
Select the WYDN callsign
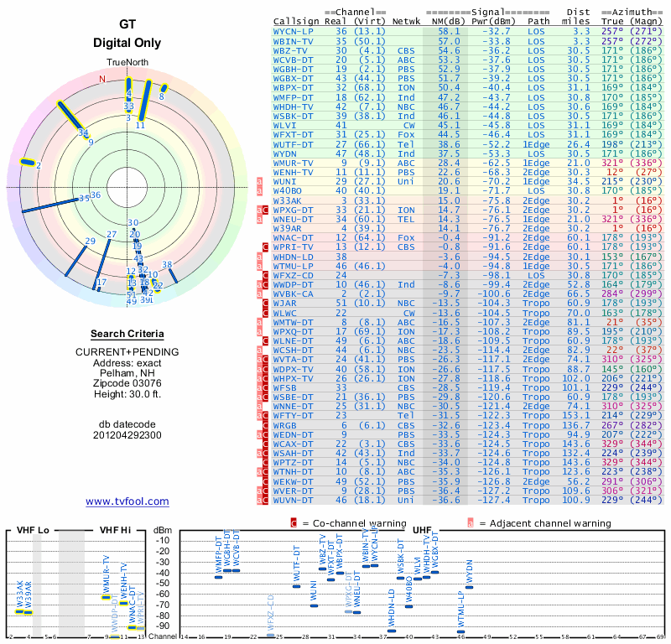click(284, 153)
